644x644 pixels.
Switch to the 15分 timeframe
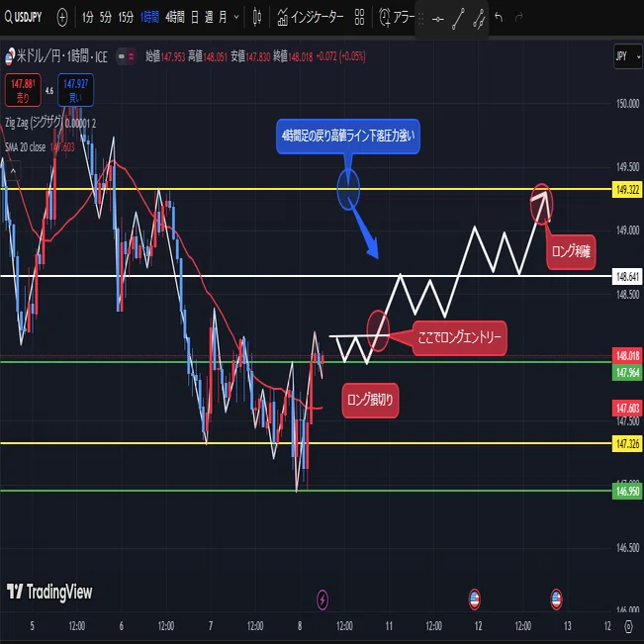(126, 17)
